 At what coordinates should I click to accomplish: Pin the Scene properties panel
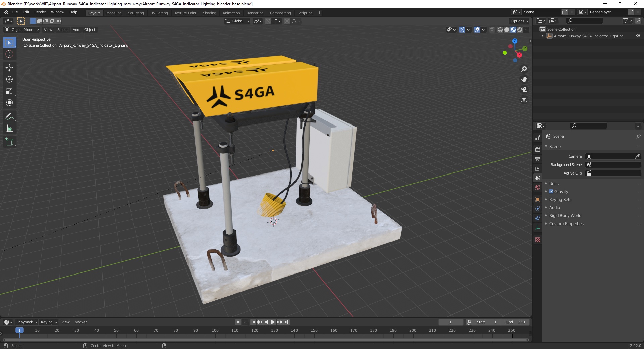pos(638,136)
